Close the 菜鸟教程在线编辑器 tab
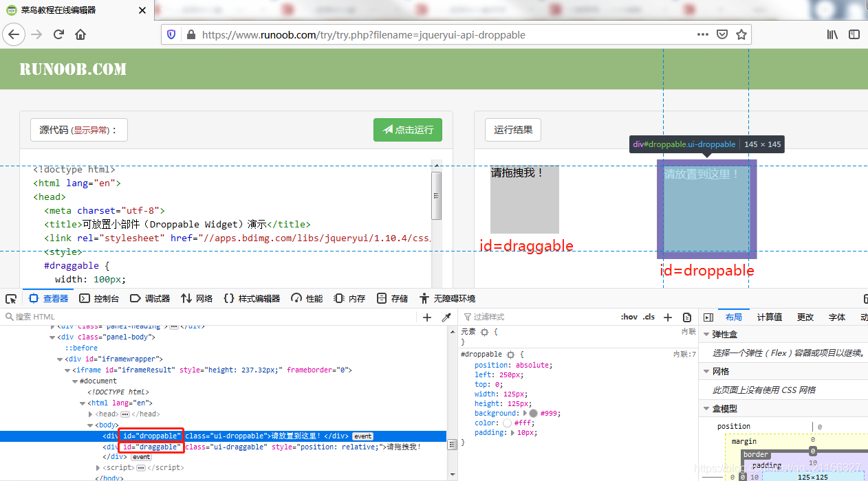The height and width of the screenshot is (481, 868). click(142, 10)
